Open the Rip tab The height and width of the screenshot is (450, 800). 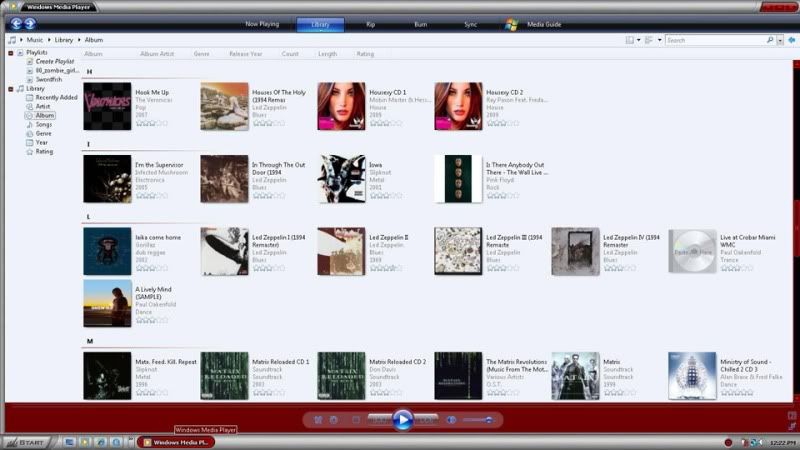[x=370, y=24]
